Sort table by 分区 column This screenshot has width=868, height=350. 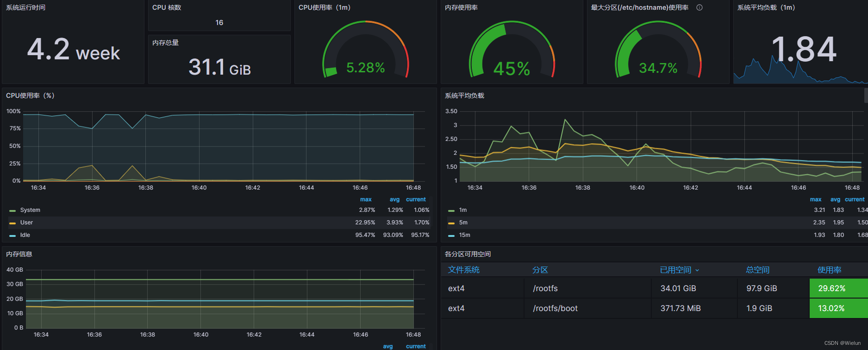(540, 270)
